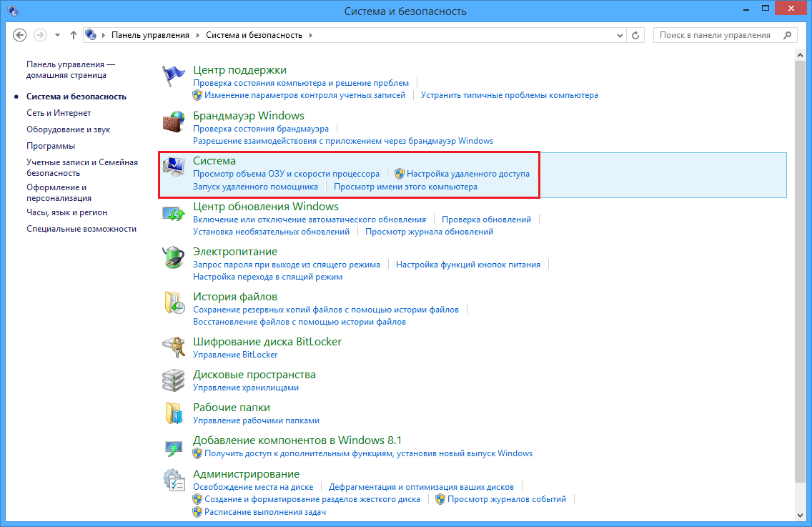Screen dimensions: 812x527
Task: Click Проверка обновлений link
Action: [x=486, y=220]
